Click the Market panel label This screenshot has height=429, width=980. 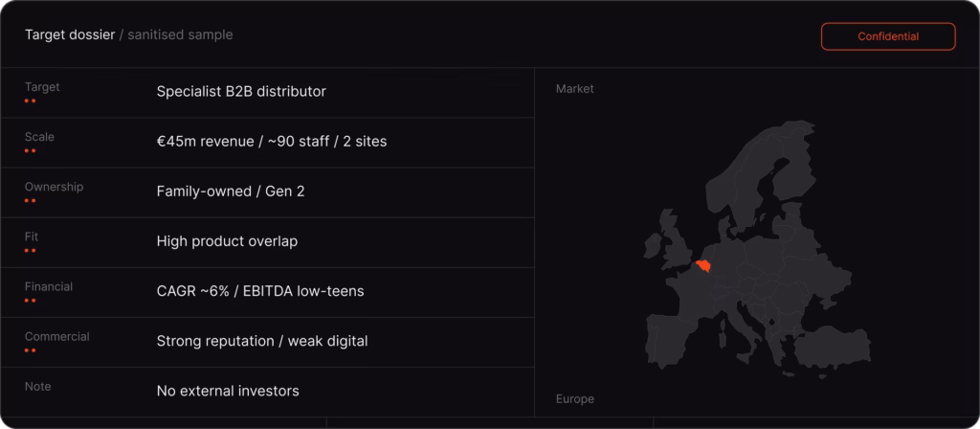pos(575,89)
